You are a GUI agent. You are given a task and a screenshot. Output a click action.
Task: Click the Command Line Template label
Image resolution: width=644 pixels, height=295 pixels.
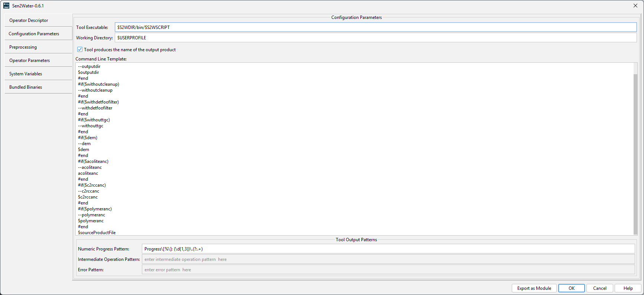[101, 59]
